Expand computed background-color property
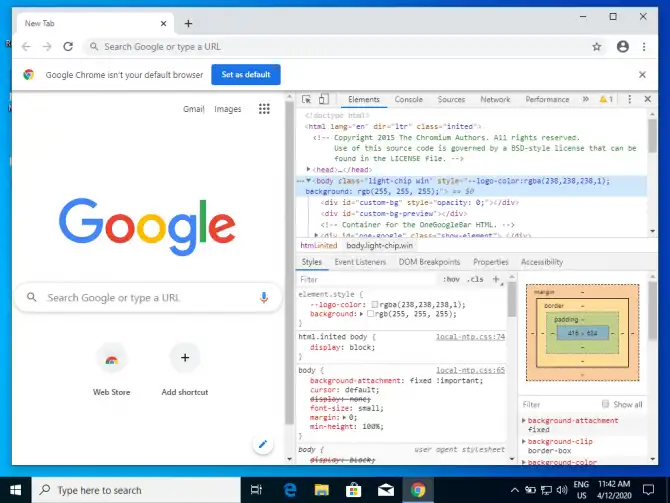670x503 pixels. pos(524,462)
